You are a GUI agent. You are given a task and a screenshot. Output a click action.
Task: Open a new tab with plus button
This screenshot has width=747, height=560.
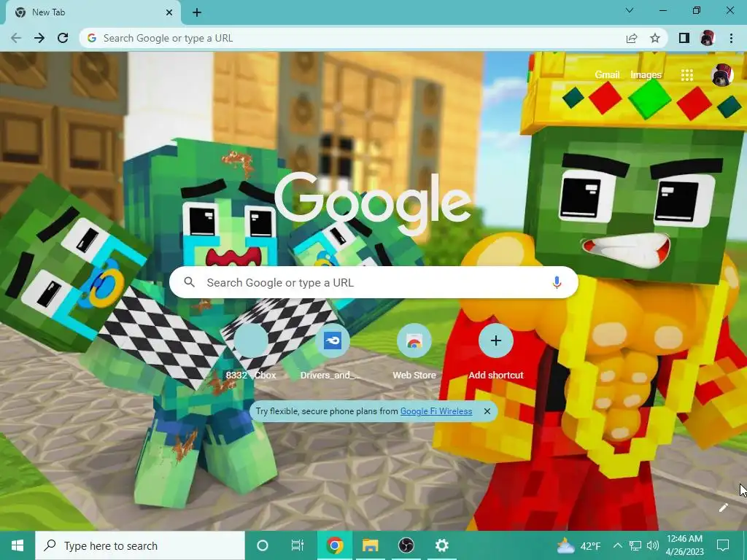(x=197, y=12)
